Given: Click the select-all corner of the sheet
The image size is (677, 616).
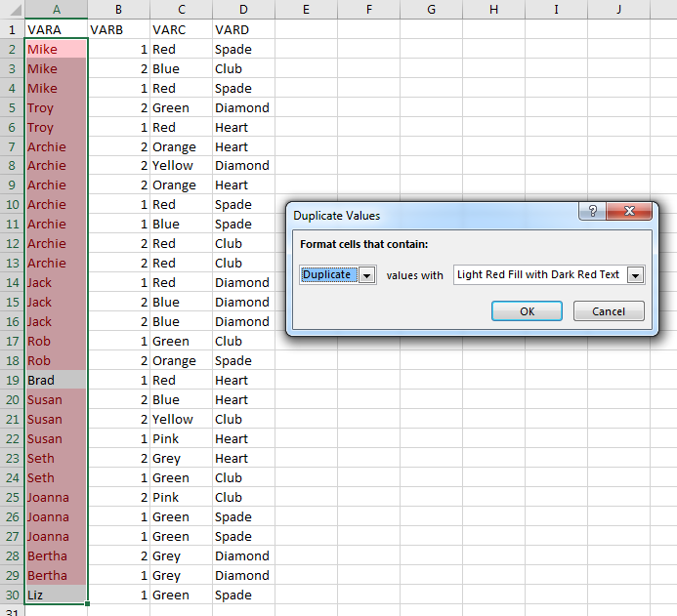Looking at the screenshot, I should (x=12, y=9).
